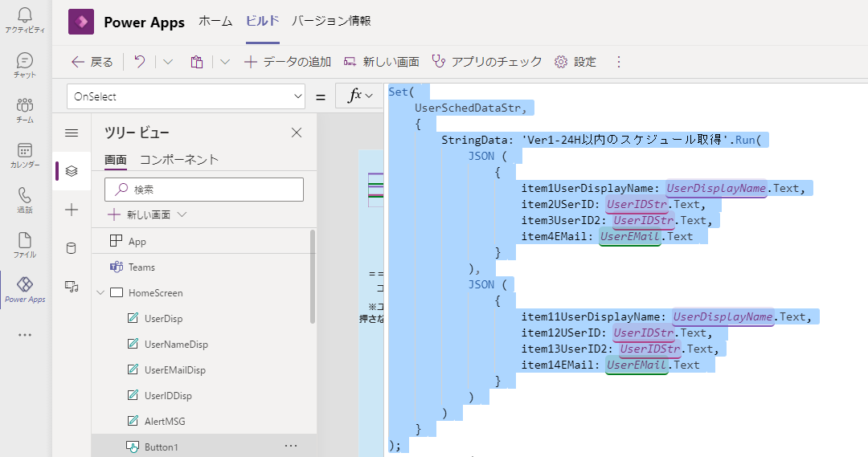Open the toolbar overflow vertical ellipsis
The height and width of the screenshot is (457, 868).
click(619, 62)
